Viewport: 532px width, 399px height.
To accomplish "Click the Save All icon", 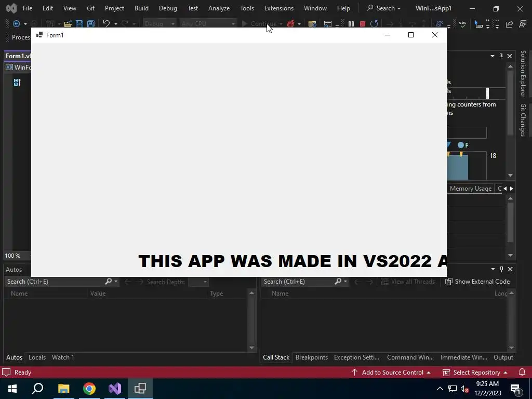I will (90, 24).
